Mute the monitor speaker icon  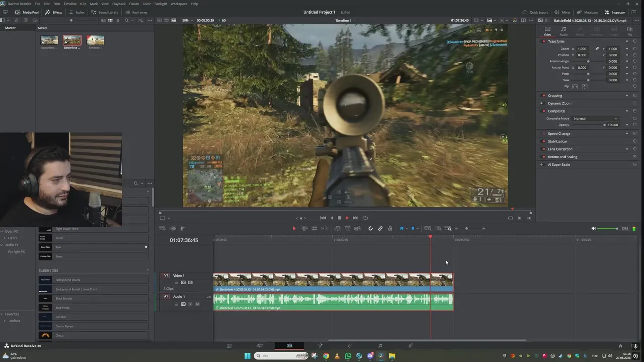(594, 229)
